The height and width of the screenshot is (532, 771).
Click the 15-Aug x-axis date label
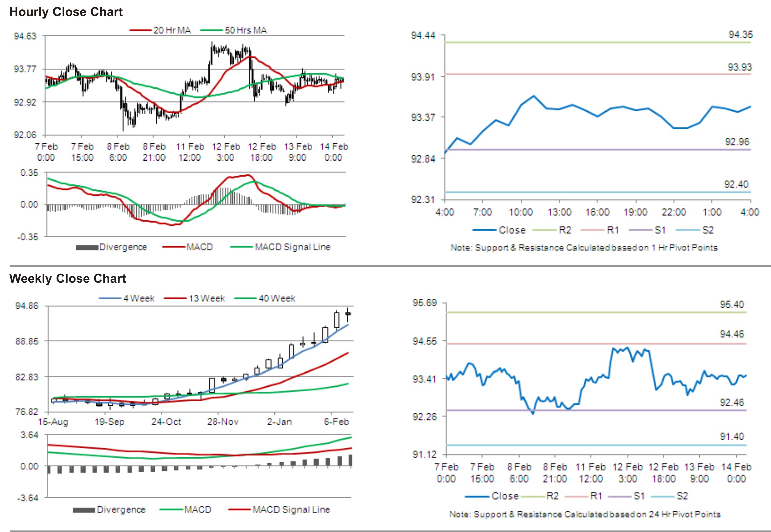[x=53, y=422]
